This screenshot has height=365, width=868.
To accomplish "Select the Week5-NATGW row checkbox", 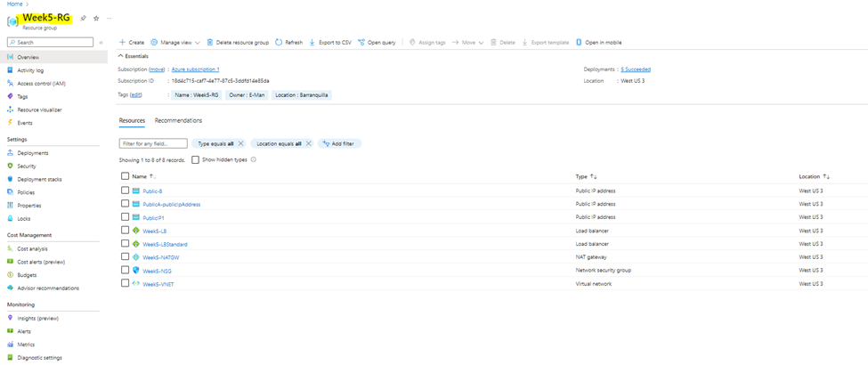I will pyautogui.click(x=125, y=257).
